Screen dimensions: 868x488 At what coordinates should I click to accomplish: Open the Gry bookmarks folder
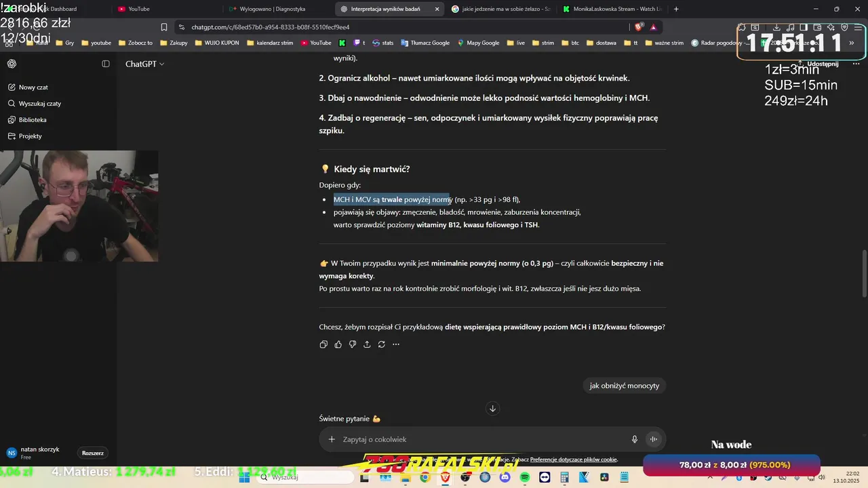[x=64, y=43]
